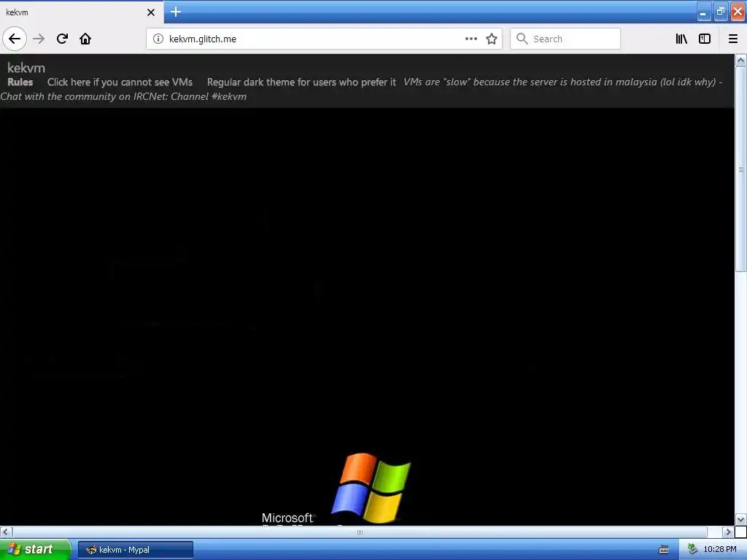This screenshot has width=747, height=560.
Task: Open the Rules link
Action: coord(20,82)
